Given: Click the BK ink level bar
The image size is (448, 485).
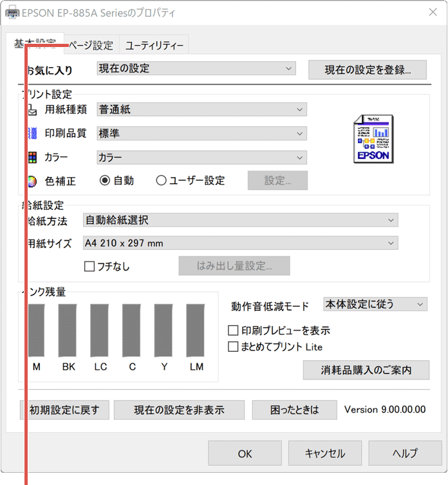Looking at the screenshot, I should tap(68, 330).
